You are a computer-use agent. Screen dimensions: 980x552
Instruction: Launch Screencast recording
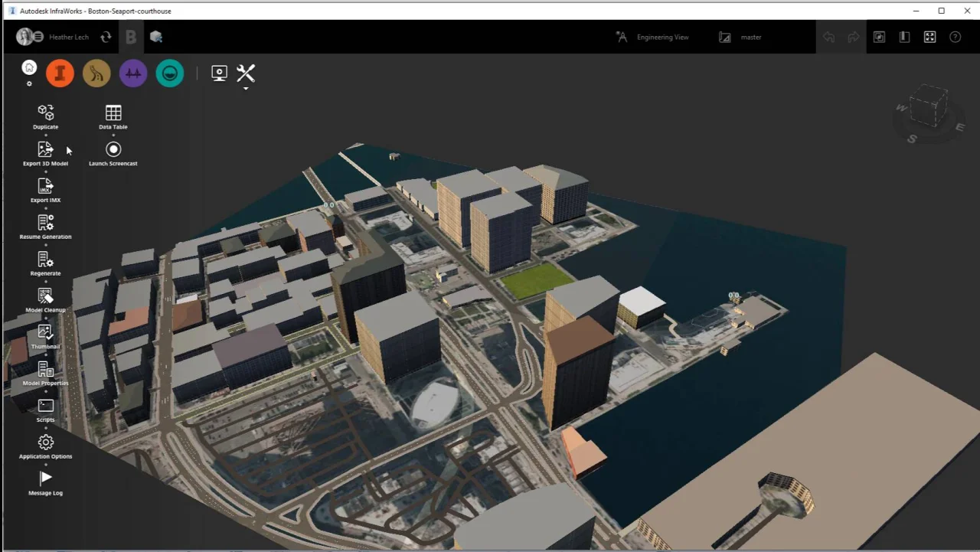pos(113,150)
